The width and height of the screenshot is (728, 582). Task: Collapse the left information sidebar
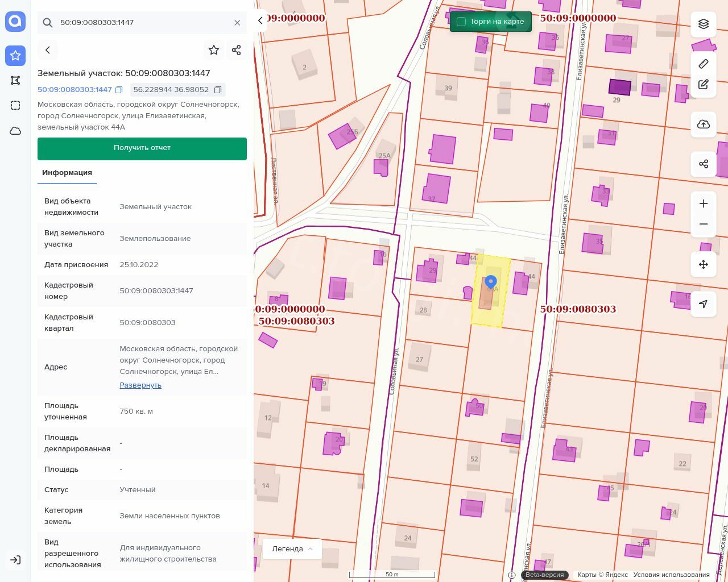click(260, 20)
